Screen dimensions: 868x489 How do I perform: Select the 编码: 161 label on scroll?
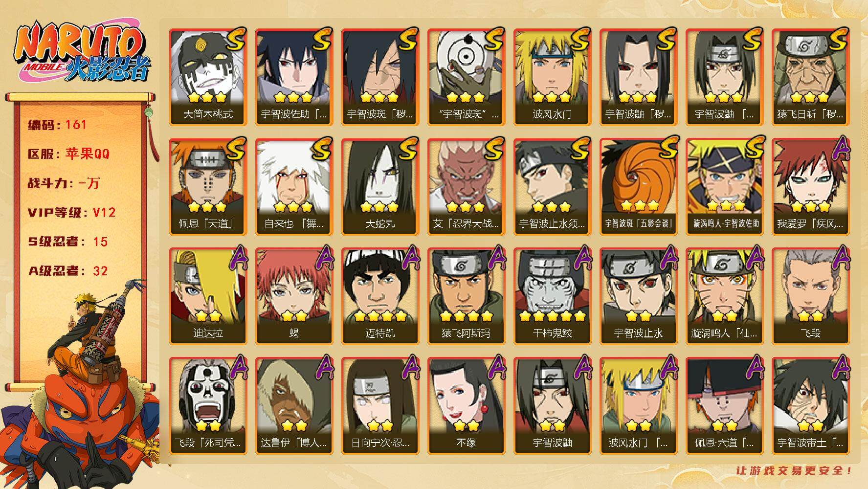coord(57,125)
